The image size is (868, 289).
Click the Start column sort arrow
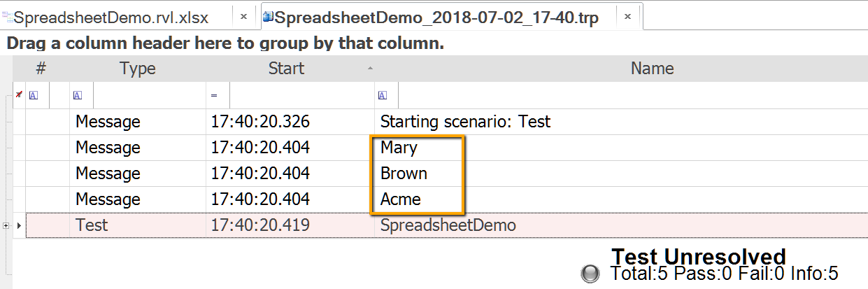click(x=370, y=69)
